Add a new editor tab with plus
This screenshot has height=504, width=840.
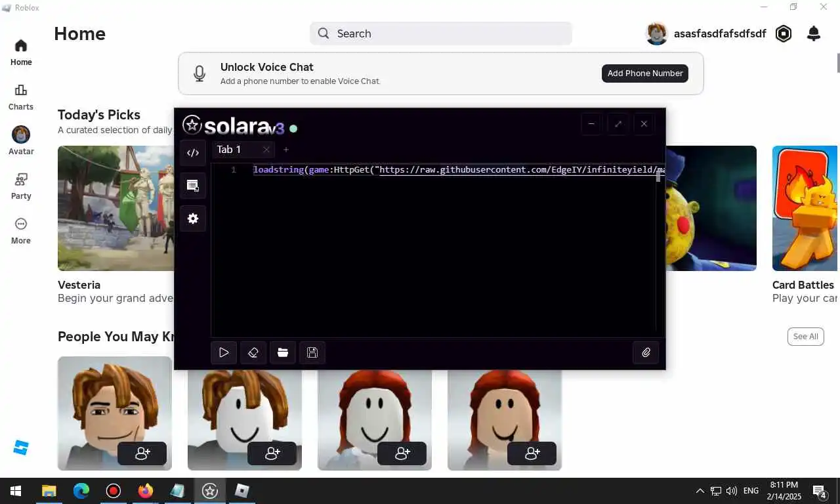[x=285, y=150]
